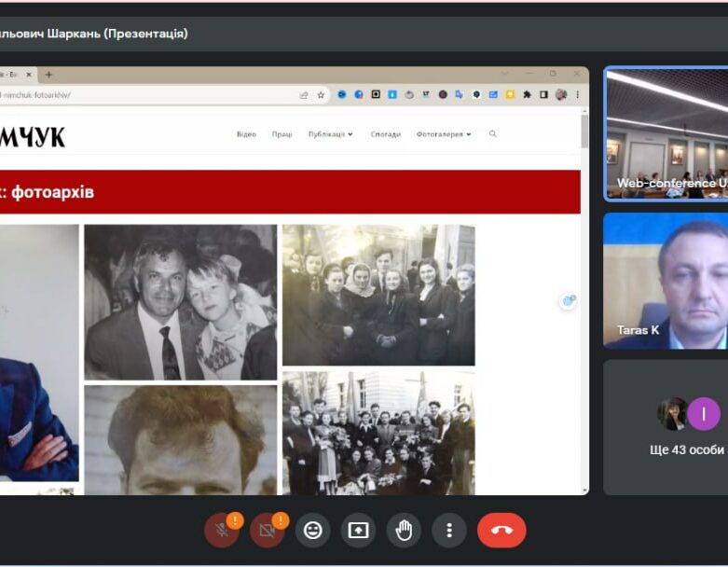This screenshot has width=728, height=567.
Task: Click the Спогади navigation link
Action: (x=385, y=134)
